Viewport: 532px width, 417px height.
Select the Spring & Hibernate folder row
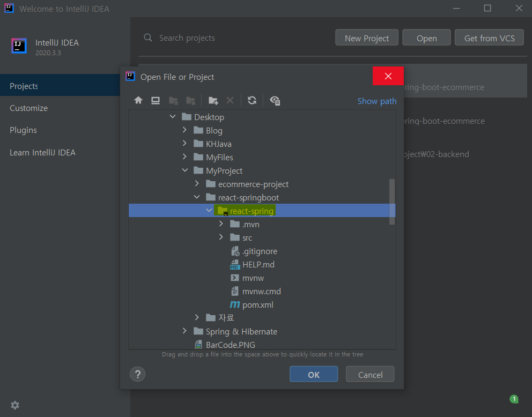pyautogui.click(x=262, y=331)
